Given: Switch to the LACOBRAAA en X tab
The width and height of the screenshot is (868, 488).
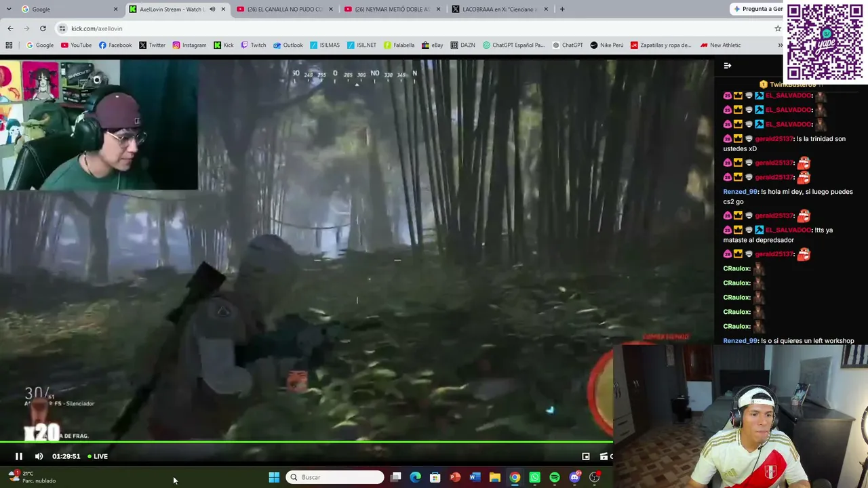Looking at the screenshot, I should [501, 9].
